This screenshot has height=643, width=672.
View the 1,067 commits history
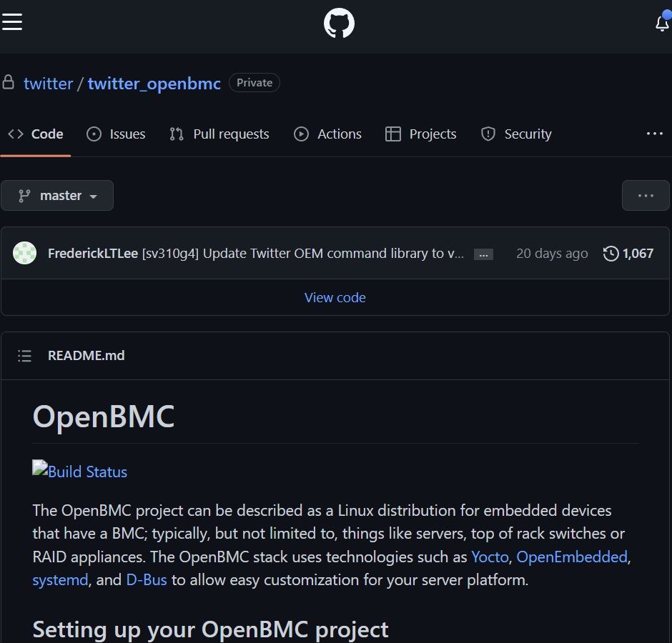coord(628,253)
